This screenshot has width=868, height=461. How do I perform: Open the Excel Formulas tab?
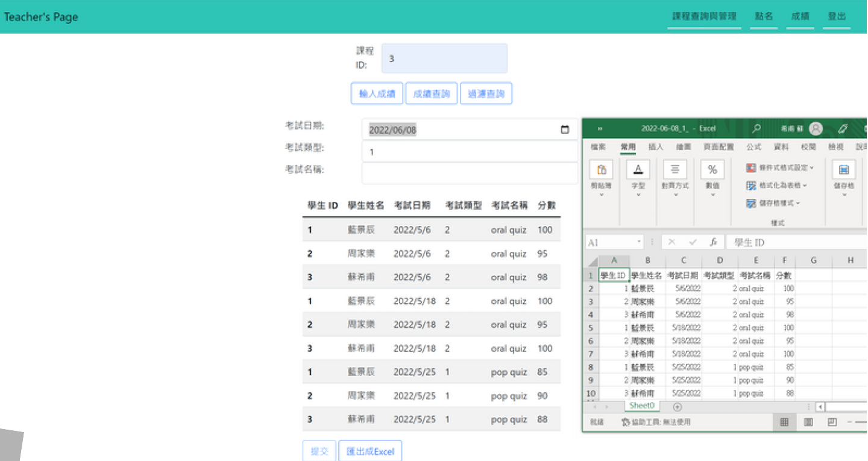(x=753, y=147)
